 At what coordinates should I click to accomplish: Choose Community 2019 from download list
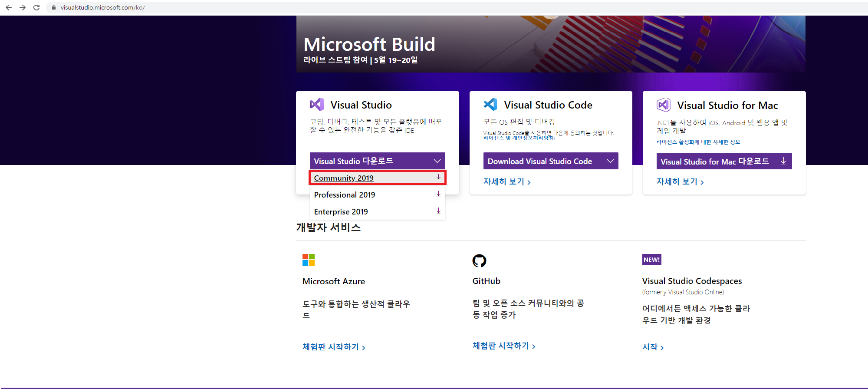tap(378, 178)
